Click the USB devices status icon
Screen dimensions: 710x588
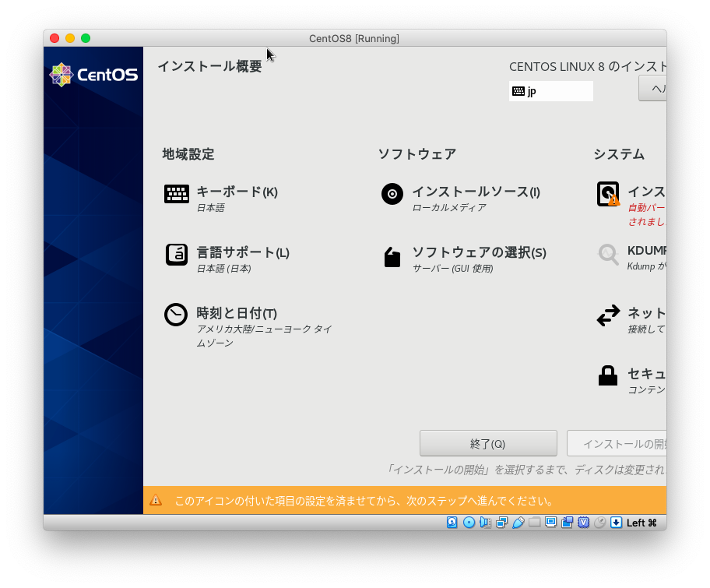point(518,523)
